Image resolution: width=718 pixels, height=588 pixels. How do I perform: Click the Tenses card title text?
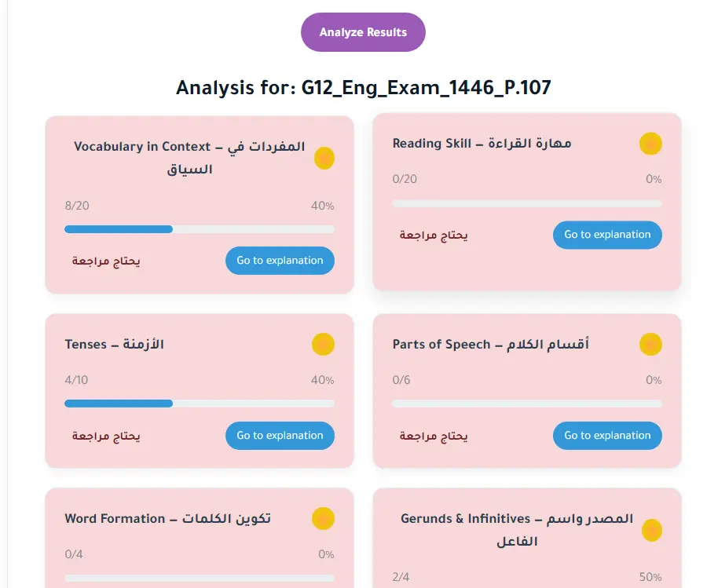tap(115, 345)
